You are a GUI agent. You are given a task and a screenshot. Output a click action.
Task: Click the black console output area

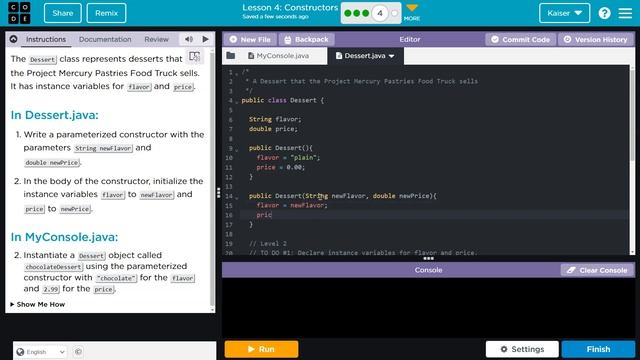point(428,307)
